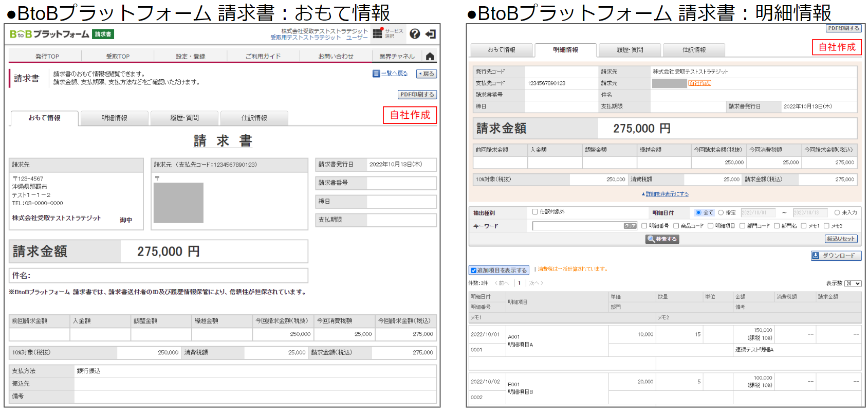Open the ご利用ガイド menu
The height and width of the screenshot is (412, 868).
[x=263, y=57]
